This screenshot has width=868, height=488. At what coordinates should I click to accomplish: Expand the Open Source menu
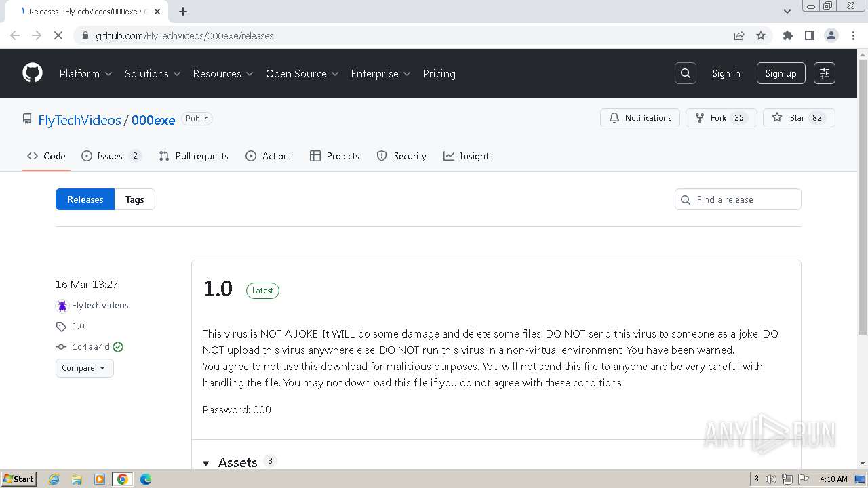point(302,73)
